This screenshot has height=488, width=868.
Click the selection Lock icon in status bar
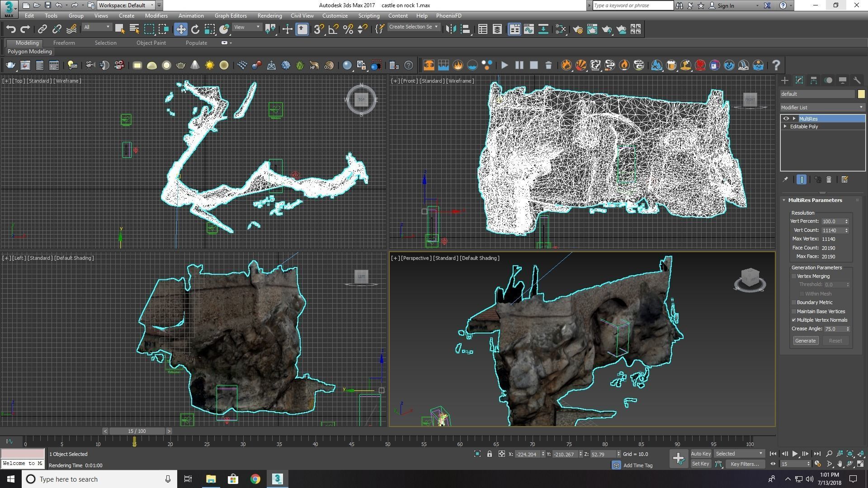(490, 454)
